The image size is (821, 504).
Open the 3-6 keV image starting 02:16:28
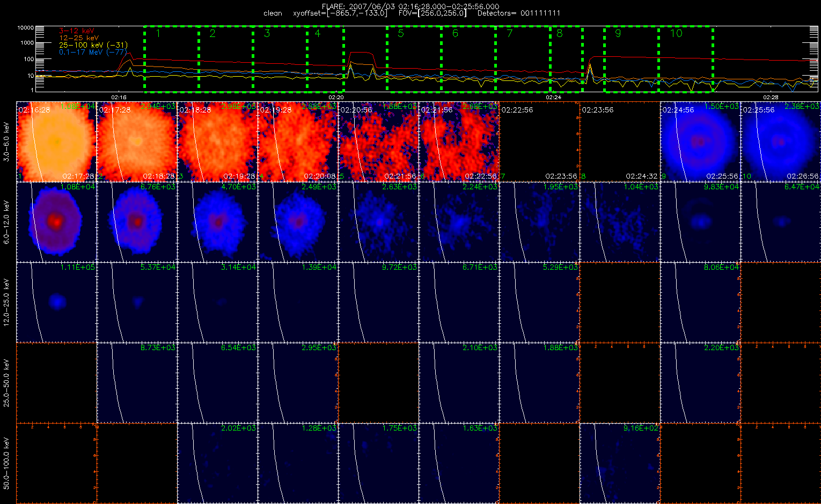(x=56, y=141)
